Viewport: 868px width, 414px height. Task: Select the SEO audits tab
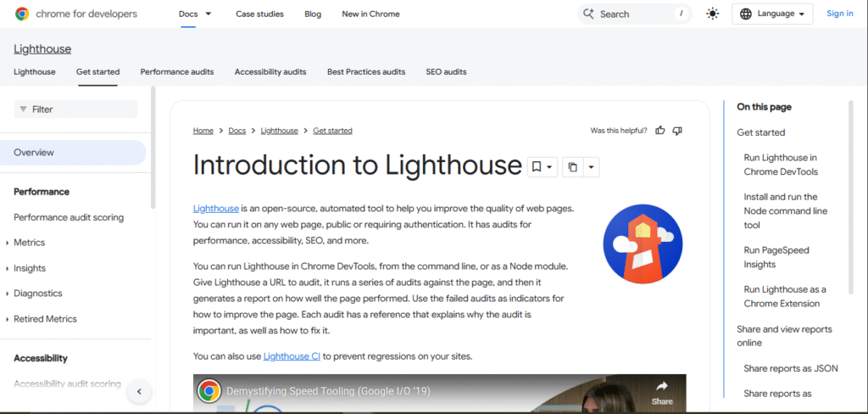pyautogui.click(x=446, y=72)
